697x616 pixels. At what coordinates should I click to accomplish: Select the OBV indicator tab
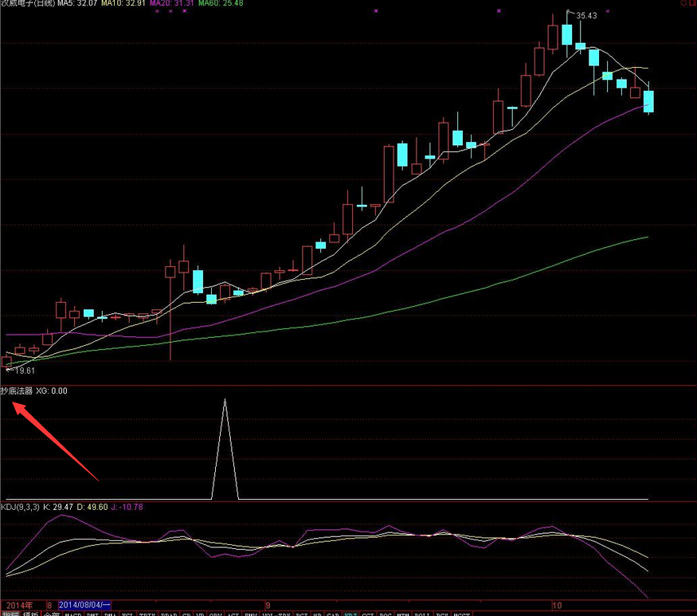click(215, 614)
